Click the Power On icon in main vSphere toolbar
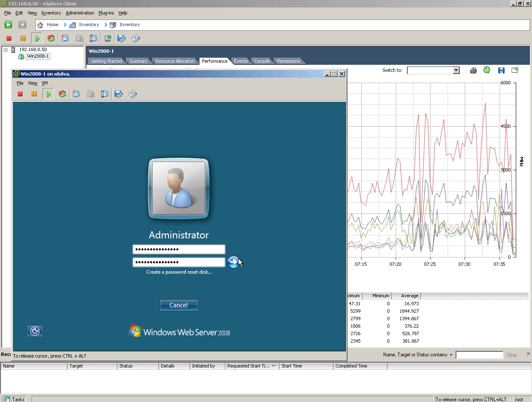Image resolution: width=532 pixels, height=402 pixels. point(37,38)
